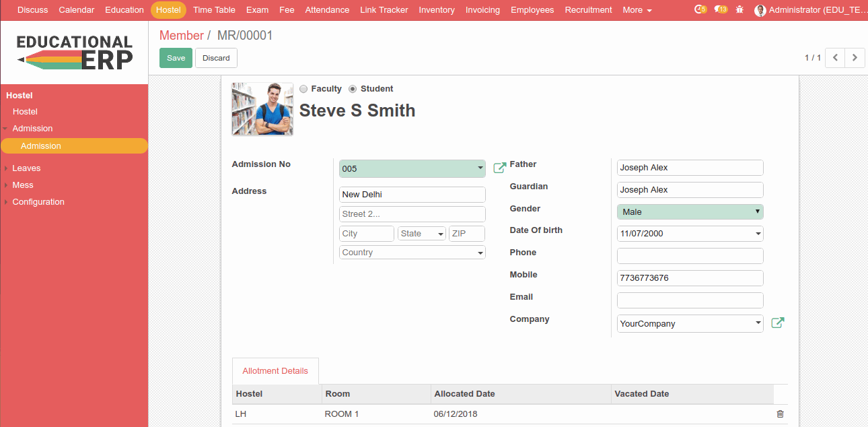
Task: Open the Gender Male dropdown
Action: click(690, 211)
